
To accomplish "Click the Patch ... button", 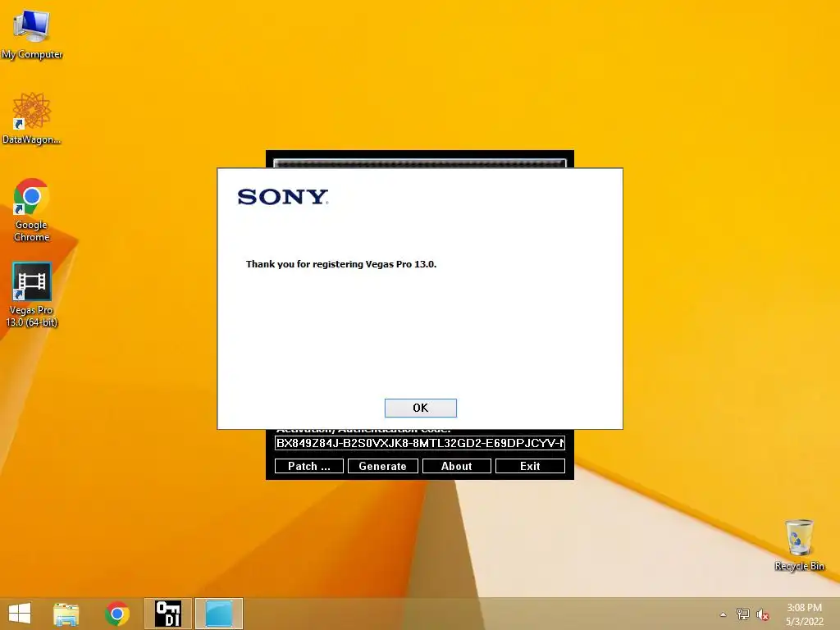I will click(x=309, y=466).
